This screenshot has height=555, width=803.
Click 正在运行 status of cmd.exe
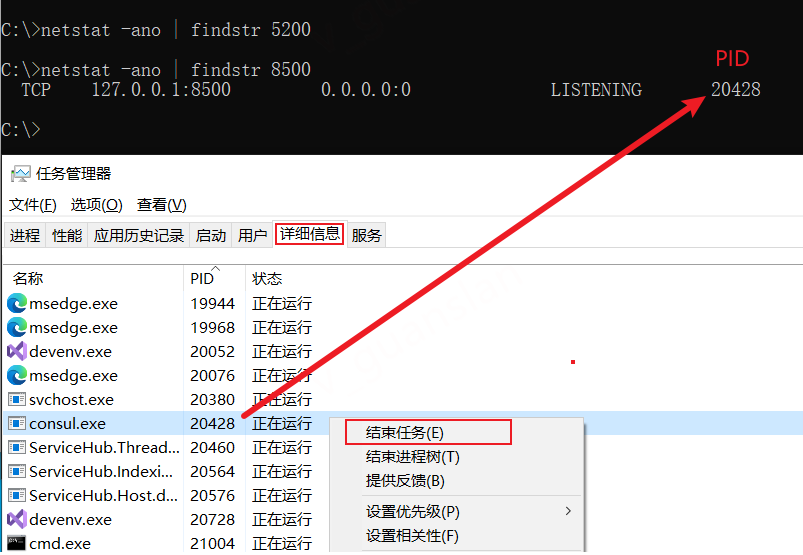[282, 543]
